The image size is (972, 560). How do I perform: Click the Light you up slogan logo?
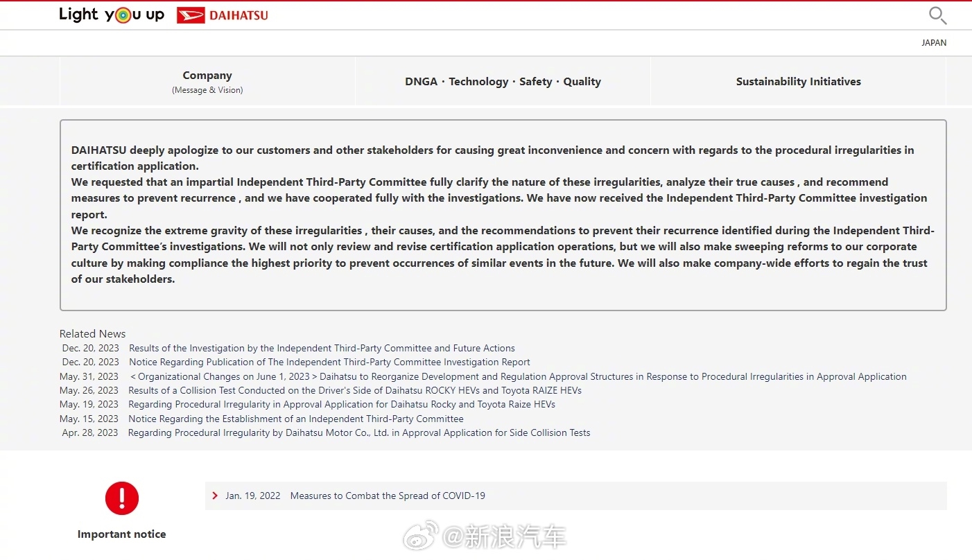[112, 15]
